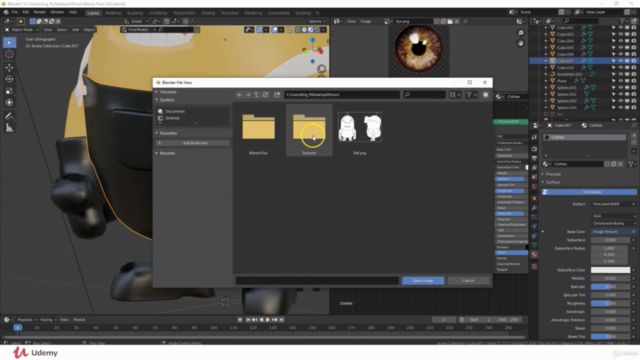Switch to Shading workspace tab
Screen dimensions: 640x360
(x=208, y=13)
